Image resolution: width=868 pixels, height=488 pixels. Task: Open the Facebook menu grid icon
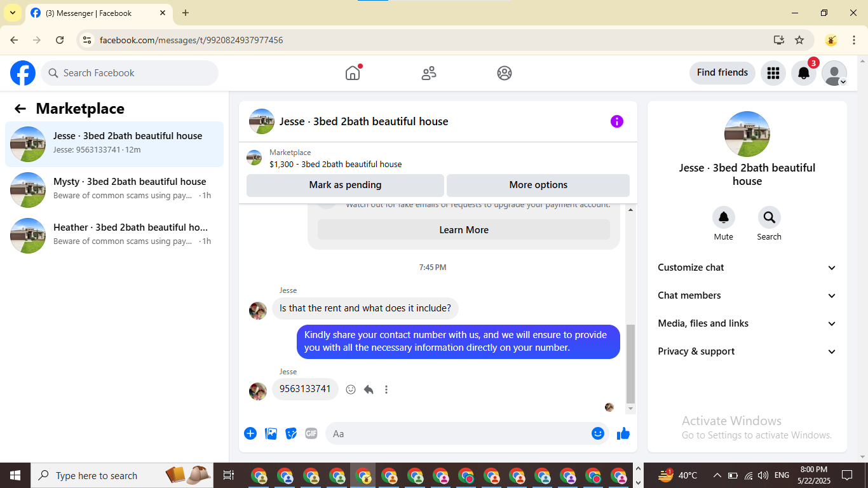pos(773,73)
